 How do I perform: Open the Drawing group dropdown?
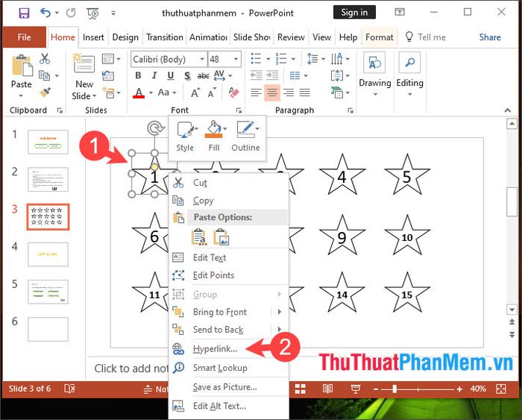pos(374,75)
